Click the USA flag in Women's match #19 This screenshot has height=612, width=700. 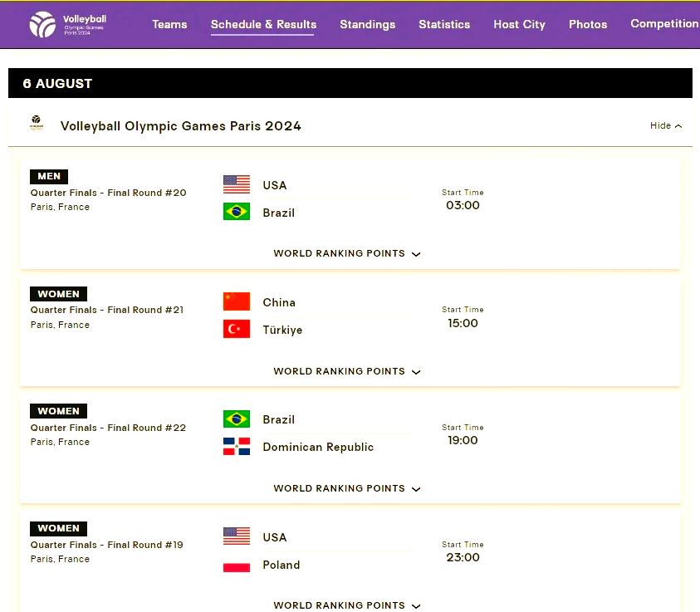tap(237, 536)
